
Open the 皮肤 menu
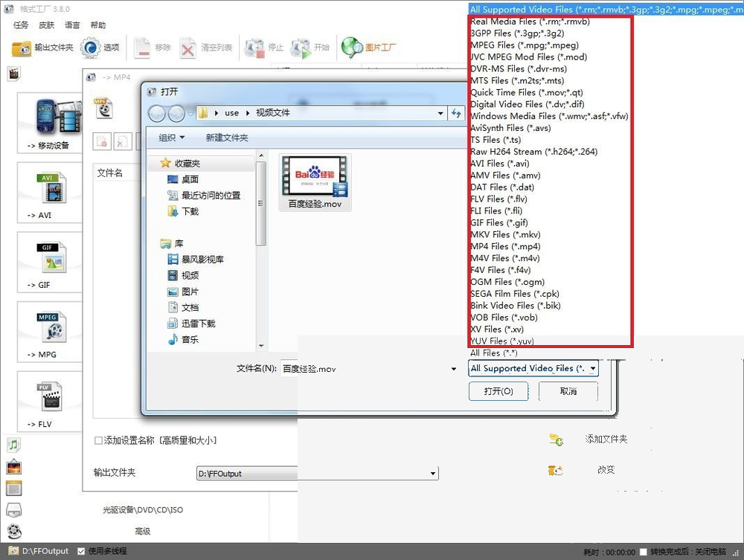click(46, 25)
